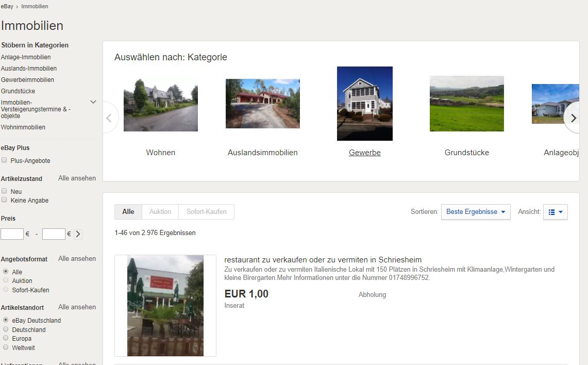This screenshot has width=588, height=365.
Task: Open Auslands-Immobilien category link
Action: tap(28, 68)
